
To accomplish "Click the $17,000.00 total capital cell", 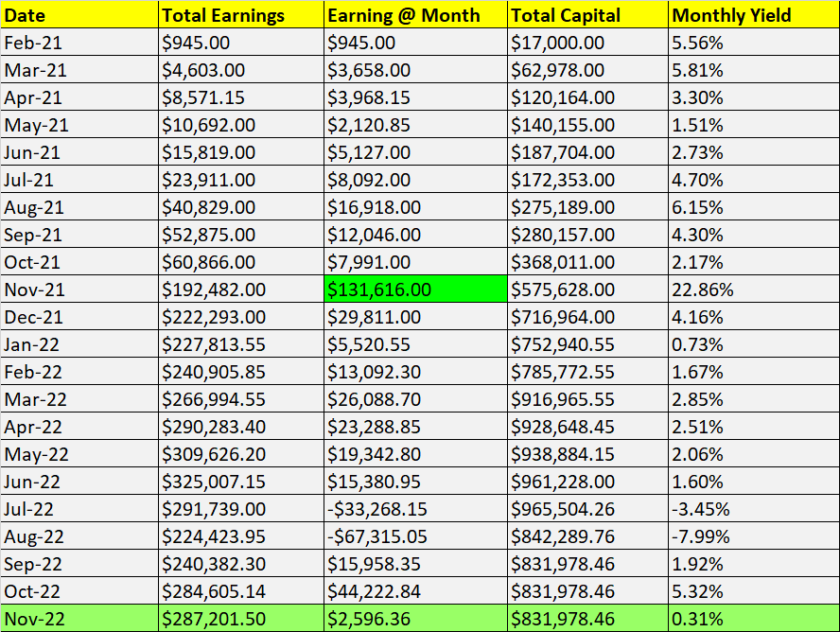I will point(586,43).
